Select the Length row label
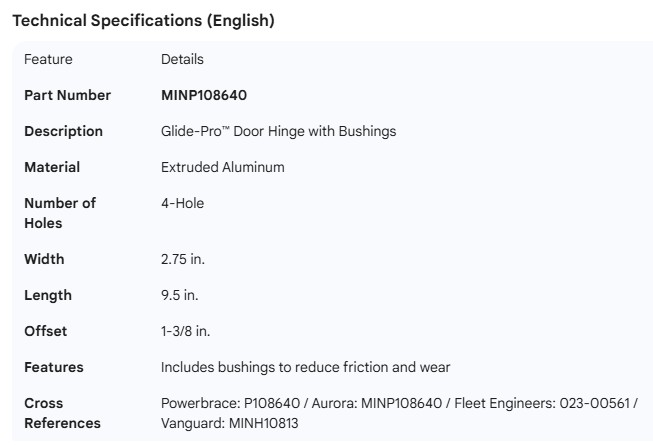The width and height of the screenshot is (653, 445). [x=48, y=295]
